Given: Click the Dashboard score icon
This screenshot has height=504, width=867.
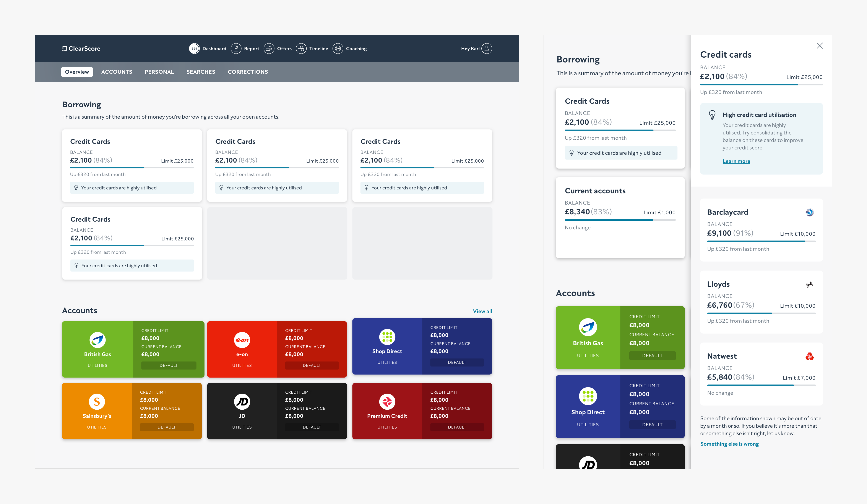Looking at the screenshot, I should tap(194, 48).
